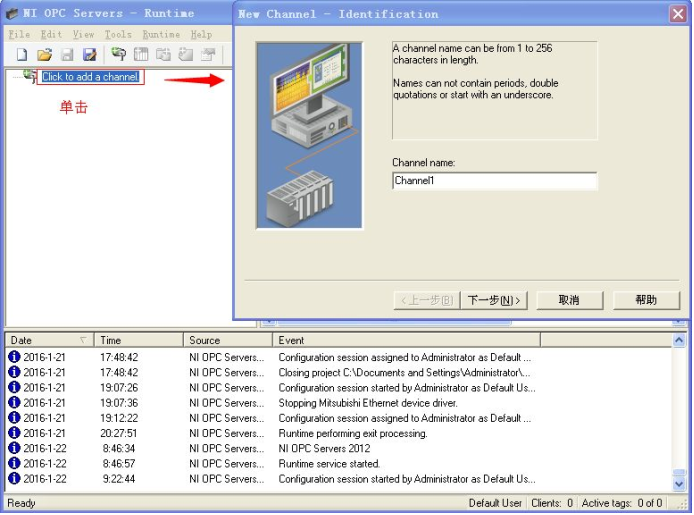Click 'Default User' in the status bar
Image resolution: width=694 pixels, height=515 pixels.
click(x=495, y=503)
